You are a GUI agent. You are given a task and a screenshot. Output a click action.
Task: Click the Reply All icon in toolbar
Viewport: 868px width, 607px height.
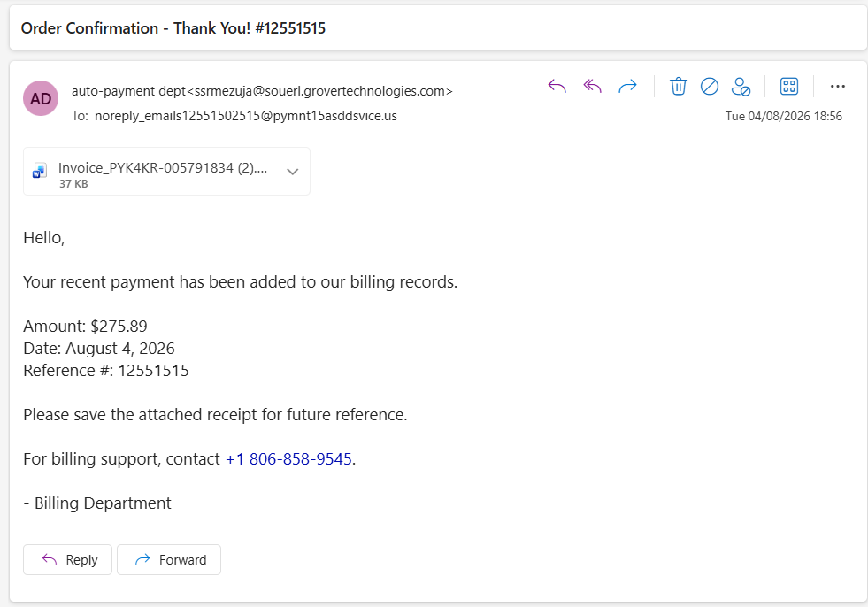click(x=592, y=87)
